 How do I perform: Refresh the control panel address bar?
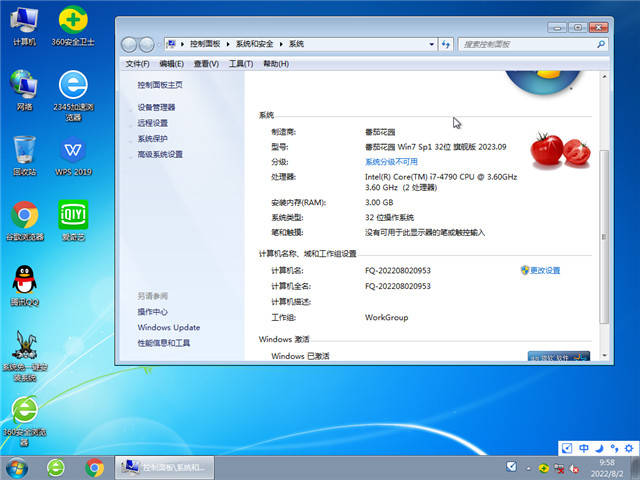446,44
